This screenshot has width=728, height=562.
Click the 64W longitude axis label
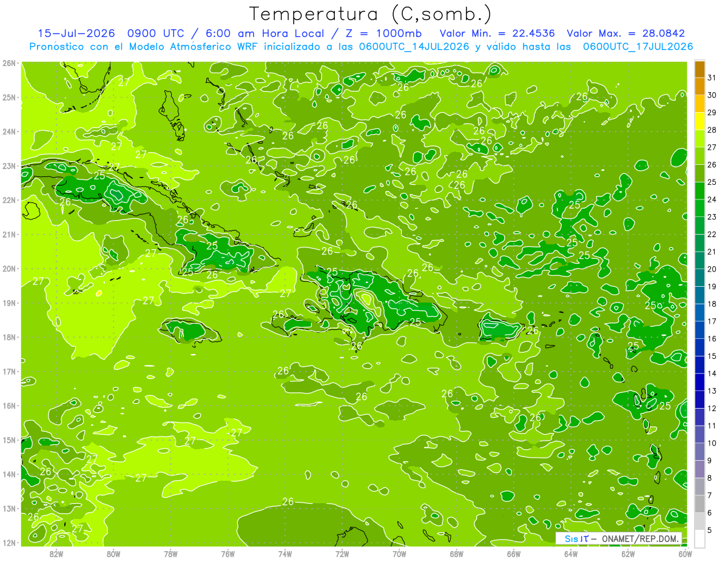571,554
